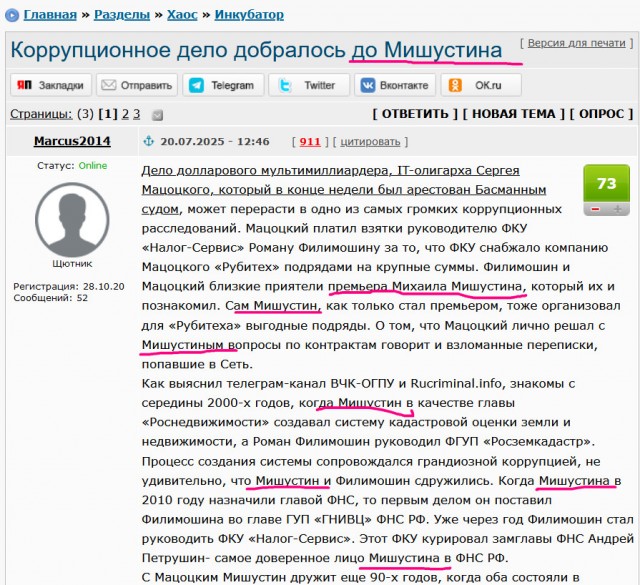Create an ОПРОС poll
This screenshot has width=640, height=585.
tap(602, 113)
